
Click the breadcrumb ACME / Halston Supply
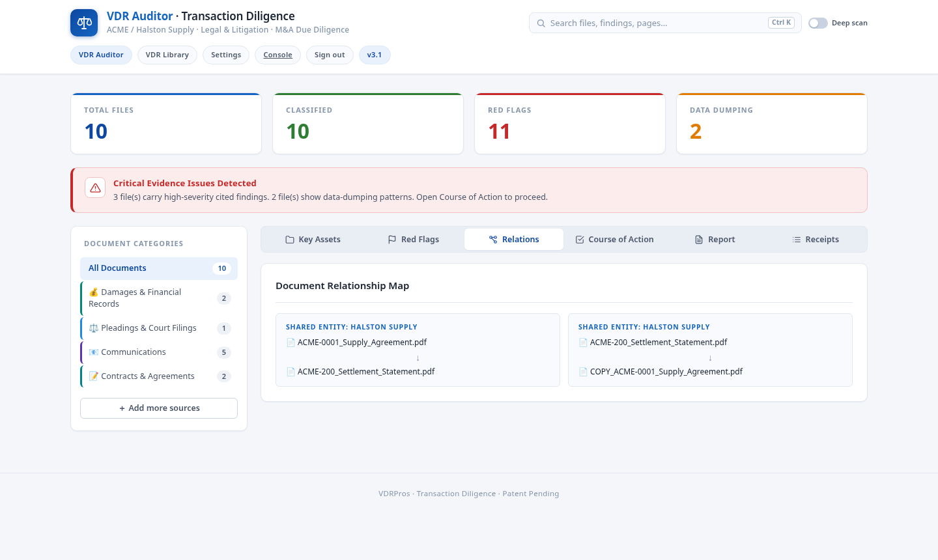click(x=150, y=30)
